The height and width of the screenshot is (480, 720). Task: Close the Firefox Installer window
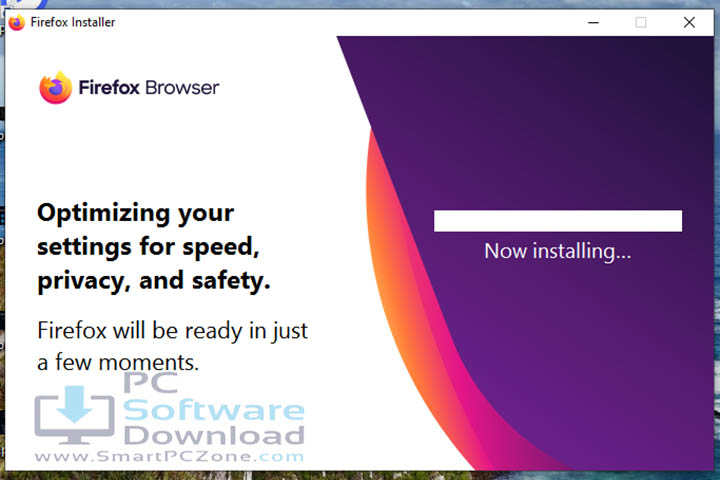pos(689,22)
